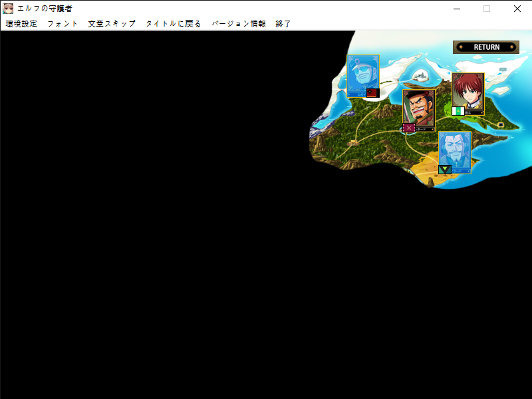The image size is (532, 399).
Task: Click the dark red faction flag
Action: (373, 93)
